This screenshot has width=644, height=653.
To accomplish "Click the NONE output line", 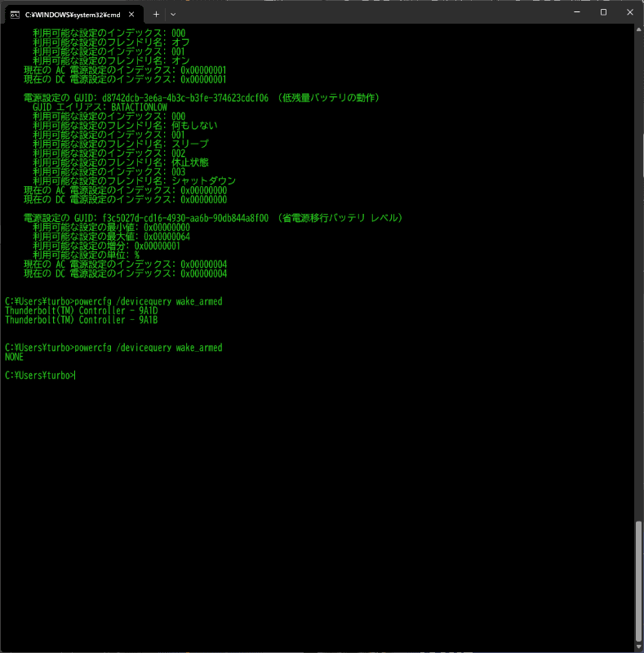I will point(14,358).
